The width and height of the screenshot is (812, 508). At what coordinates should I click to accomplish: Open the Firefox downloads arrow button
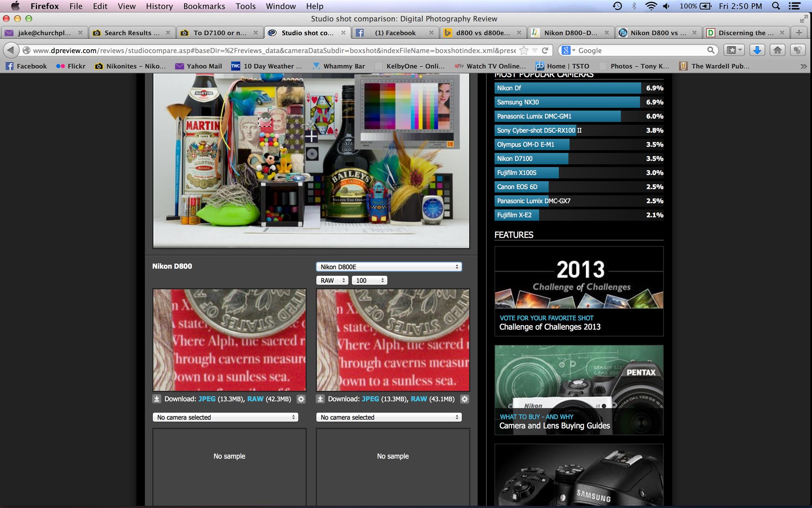757,50
